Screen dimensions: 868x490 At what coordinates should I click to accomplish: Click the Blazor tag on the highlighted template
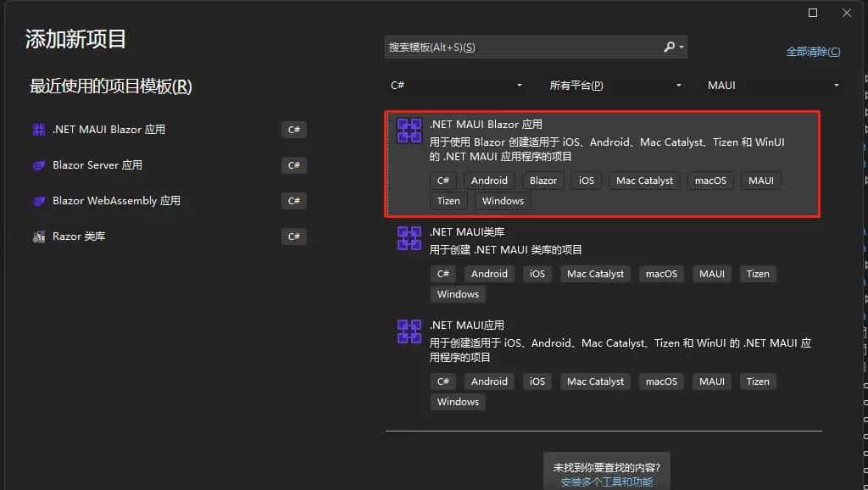(x=542, y=180)
